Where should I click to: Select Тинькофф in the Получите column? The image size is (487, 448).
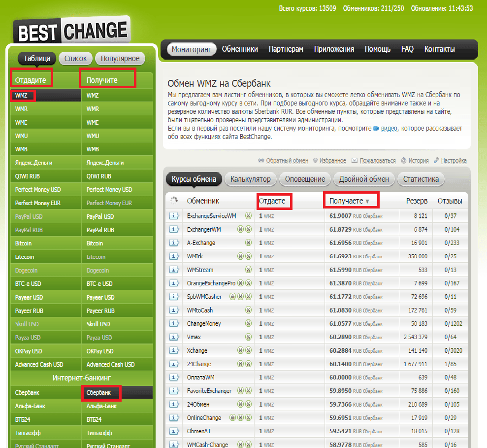117,433
